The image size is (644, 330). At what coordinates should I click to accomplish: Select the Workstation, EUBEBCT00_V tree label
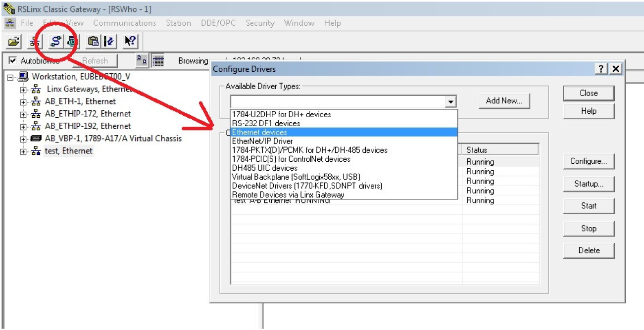point(81,77)
